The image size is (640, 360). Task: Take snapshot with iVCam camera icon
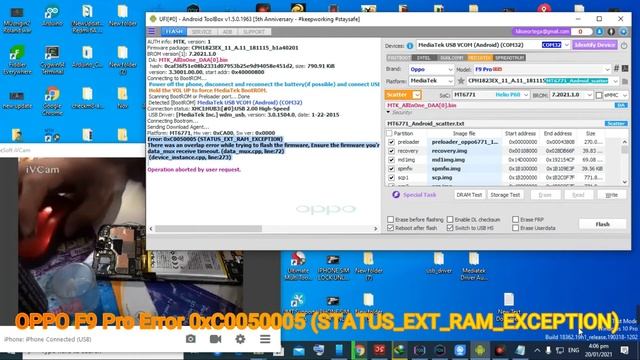191,339
